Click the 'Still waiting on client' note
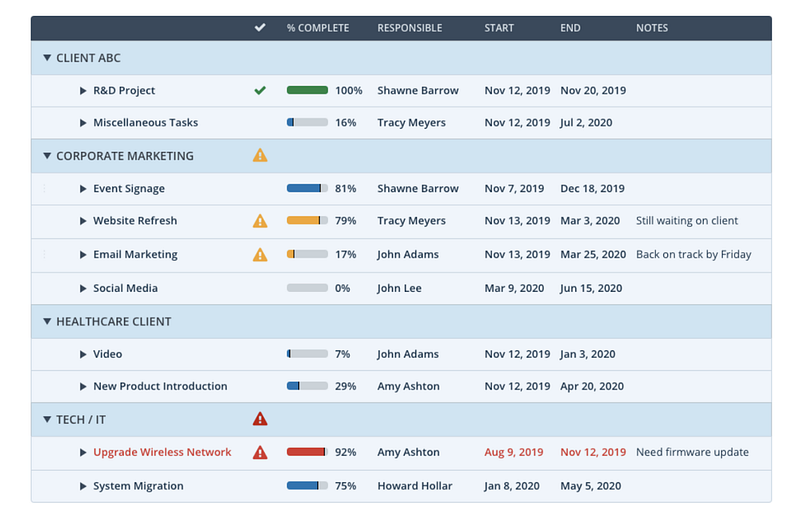The image size is (800, 522). click(x=687, y=221)
